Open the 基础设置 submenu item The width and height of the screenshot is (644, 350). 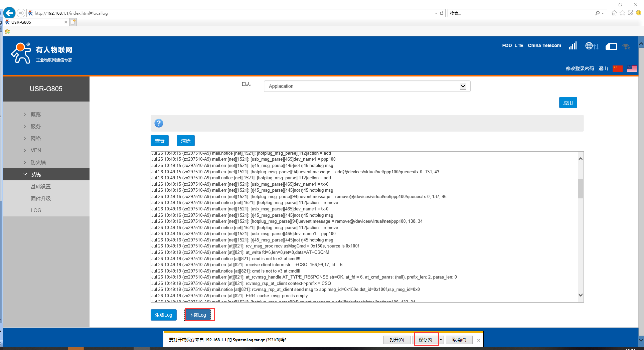[41, 186]
